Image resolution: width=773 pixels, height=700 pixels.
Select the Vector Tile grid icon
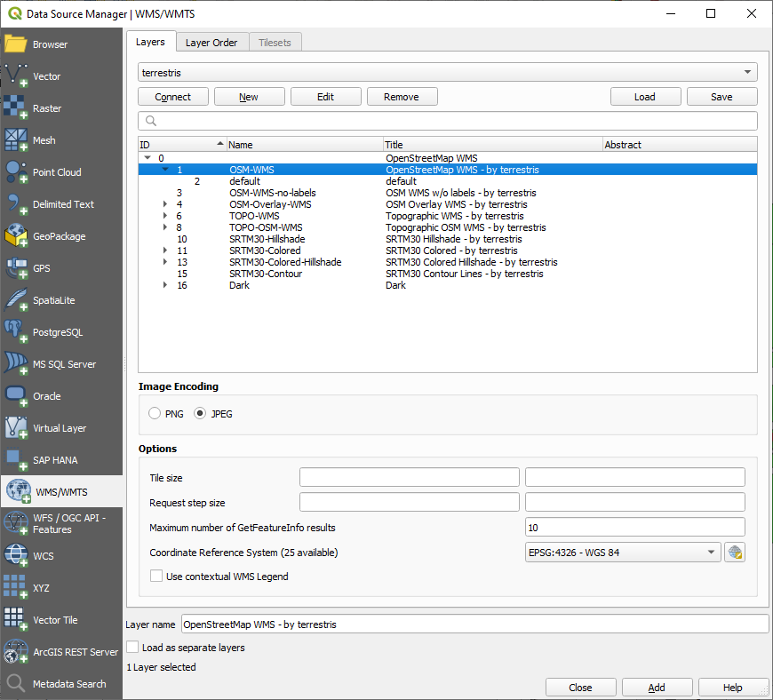click(17, 620)
